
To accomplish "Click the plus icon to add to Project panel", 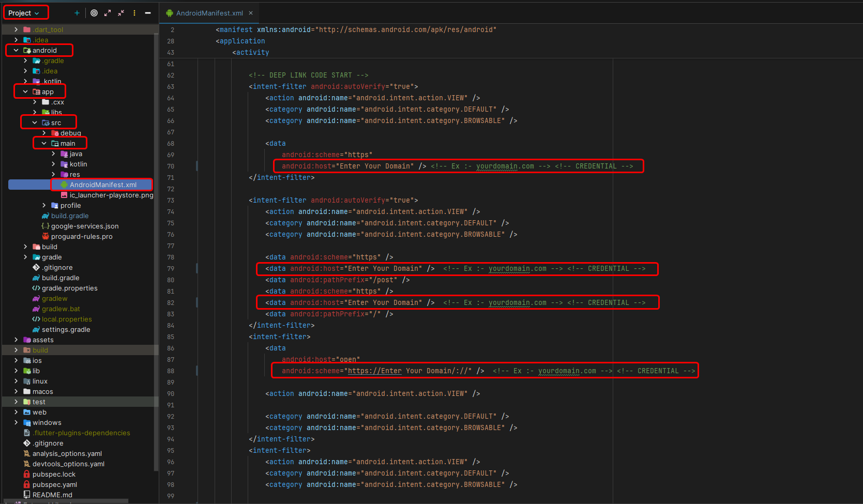I will (76, 12).
